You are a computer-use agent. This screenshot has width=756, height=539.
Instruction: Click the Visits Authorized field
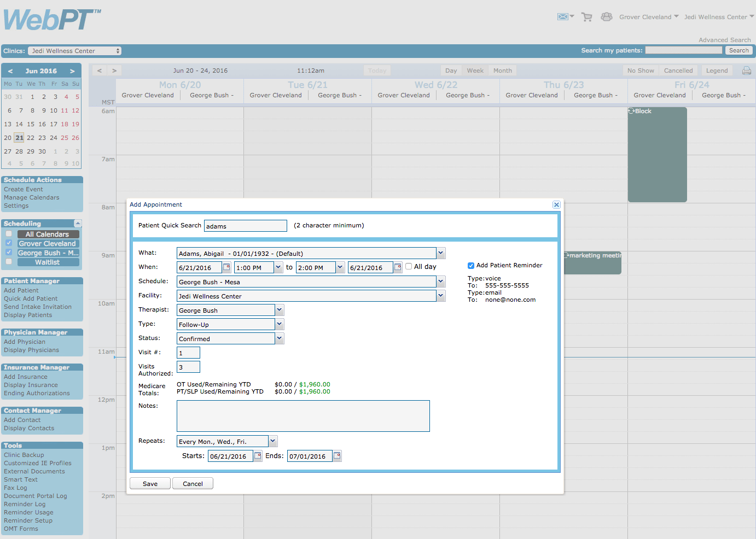click(x=188, y=367)
